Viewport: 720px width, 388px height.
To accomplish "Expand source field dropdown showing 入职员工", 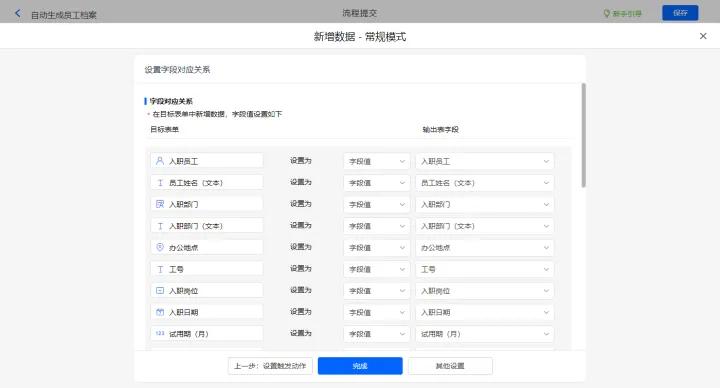I will point(485,161).
